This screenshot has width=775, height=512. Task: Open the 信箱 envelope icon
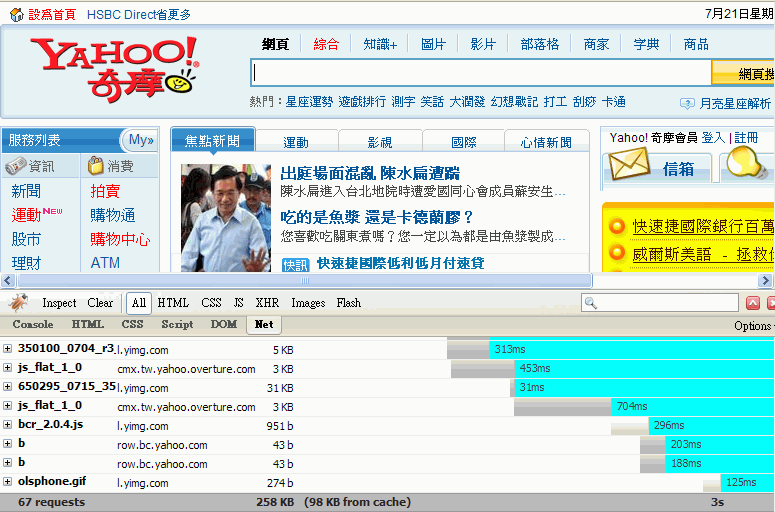click(x=629, y=164)
